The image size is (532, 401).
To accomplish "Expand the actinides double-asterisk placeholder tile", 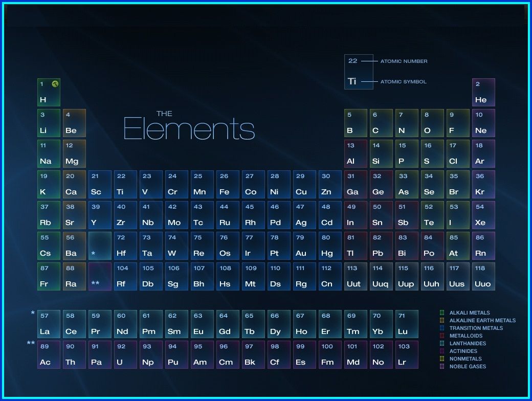I will pos(99,276).
